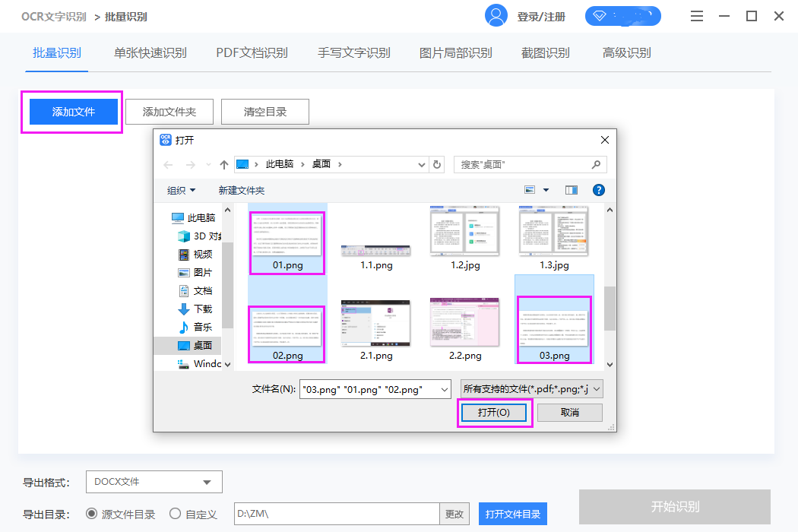This screenshot has height=532, width=798.
Task: Click the 添加文件 button
Action: coord(74,112)
